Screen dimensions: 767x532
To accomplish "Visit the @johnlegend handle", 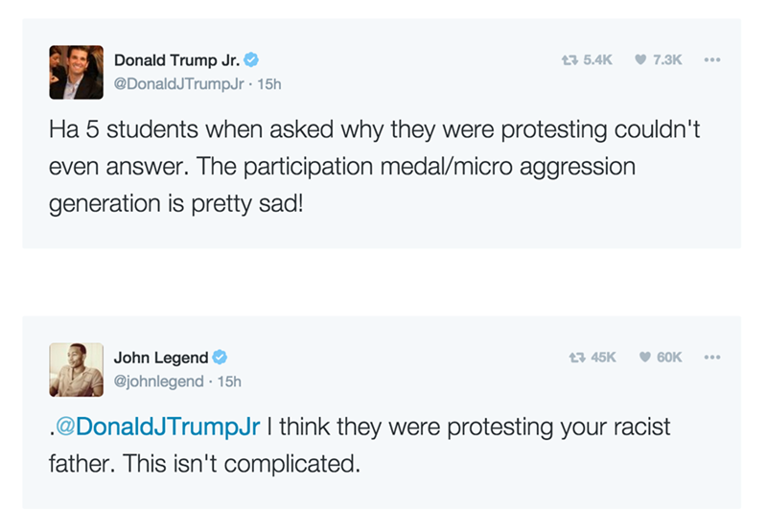I will [159, 382].
